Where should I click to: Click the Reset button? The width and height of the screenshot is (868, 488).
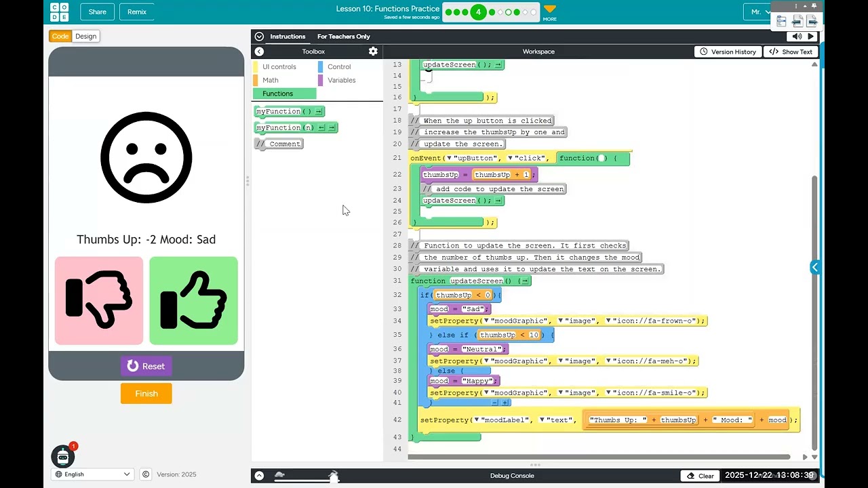pos(146,366)
